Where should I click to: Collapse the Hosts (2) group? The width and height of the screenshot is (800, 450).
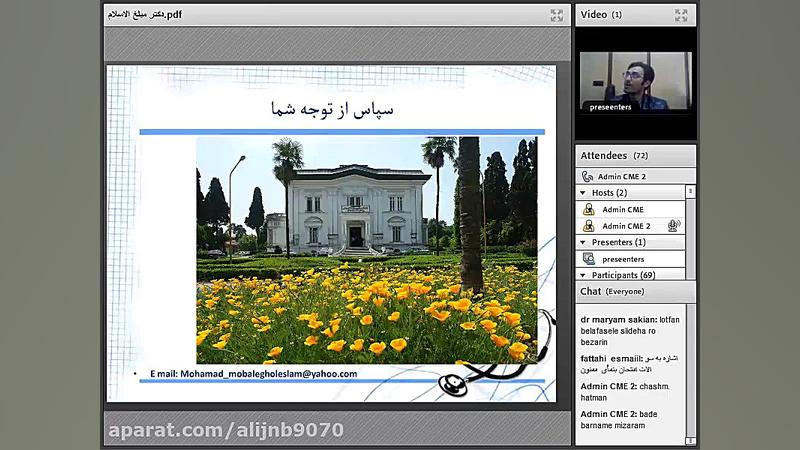583,193
